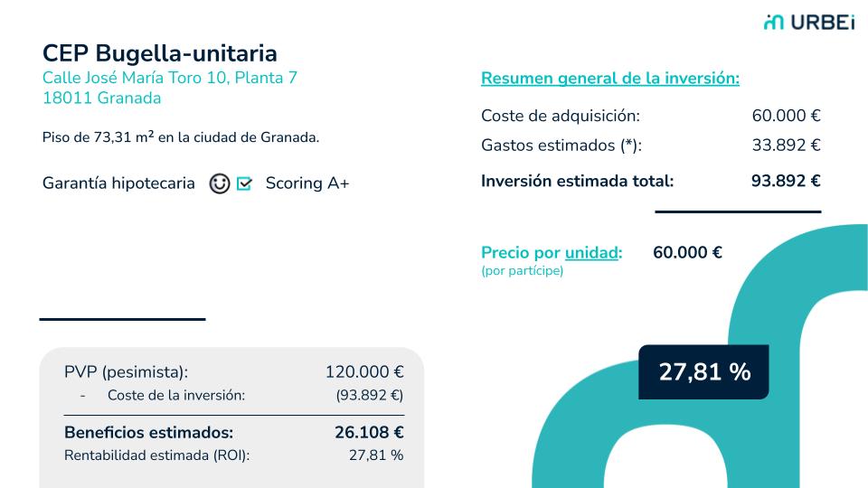Click the Beneficios estimados 26.108 € figure
This screenshot has height=488, width=868.
click(369, 432)
